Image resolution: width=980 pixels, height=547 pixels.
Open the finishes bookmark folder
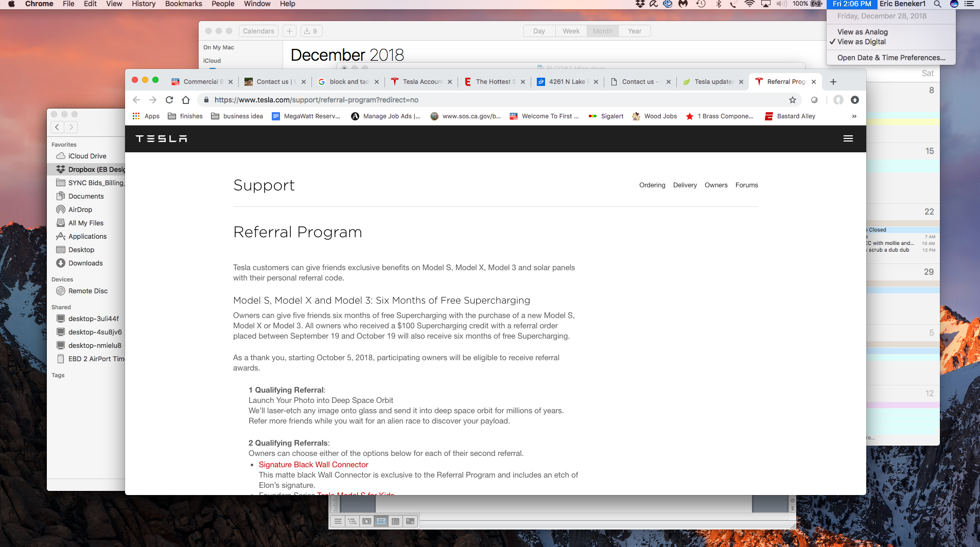point(185,116)
